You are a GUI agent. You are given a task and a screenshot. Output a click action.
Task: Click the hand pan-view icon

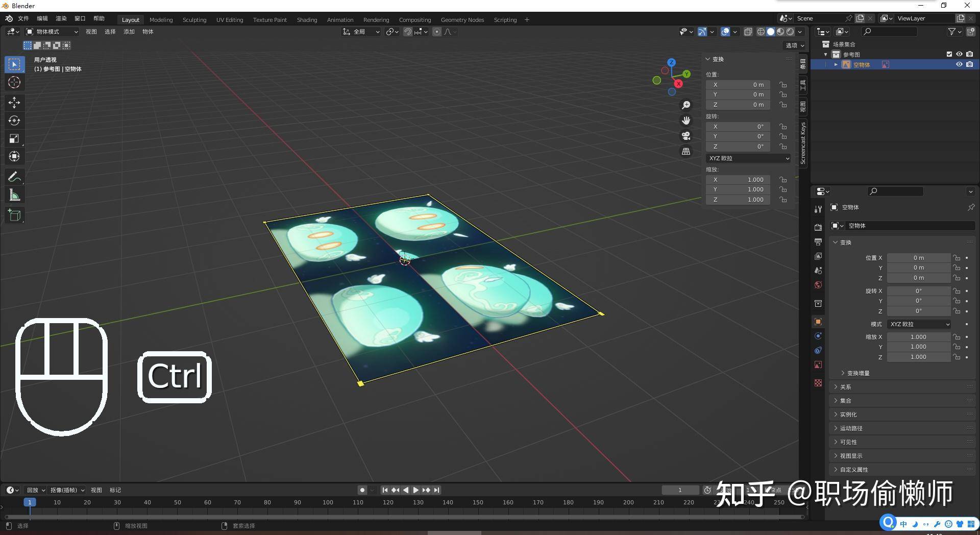686,120
